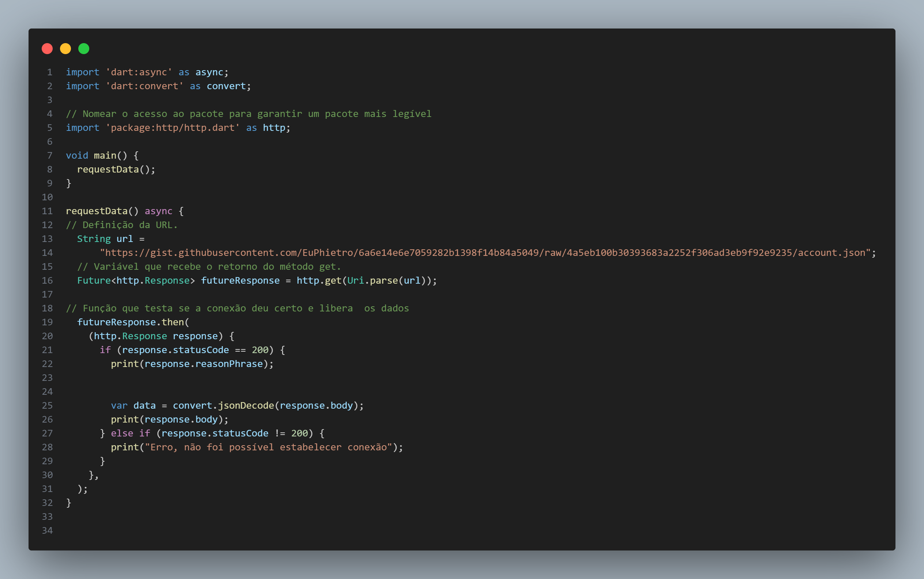This screenshot has height=579, width=924.
Task: Click 'Uri.parse(url)' on line 16
Action: (x=387, y=280)
